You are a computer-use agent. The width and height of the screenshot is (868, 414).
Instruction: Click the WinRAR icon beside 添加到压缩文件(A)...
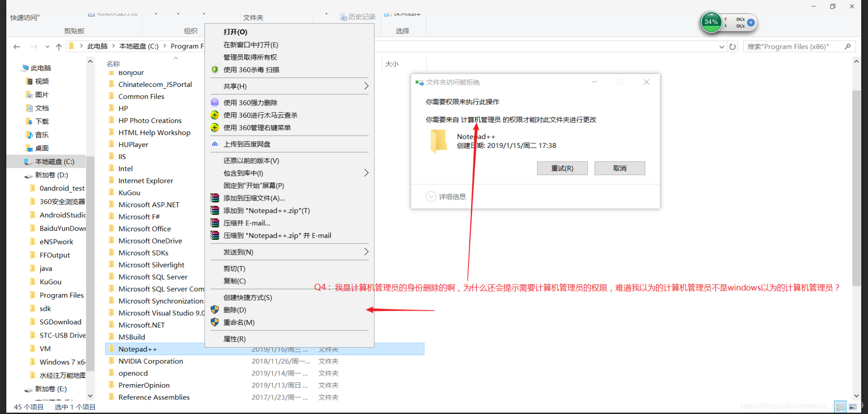[215, 198]
